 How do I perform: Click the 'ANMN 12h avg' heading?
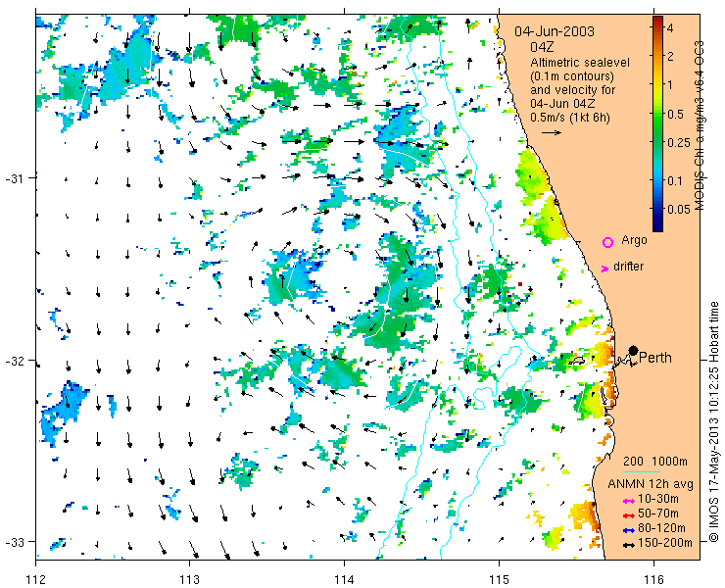point(651,484)
